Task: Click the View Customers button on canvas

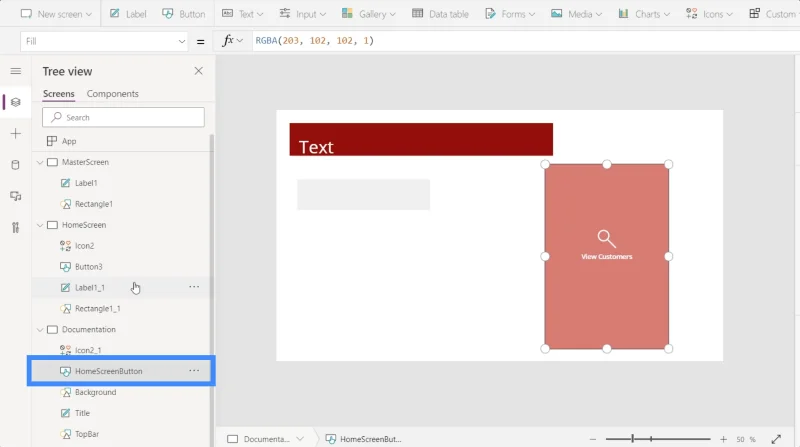Action: 607,256
